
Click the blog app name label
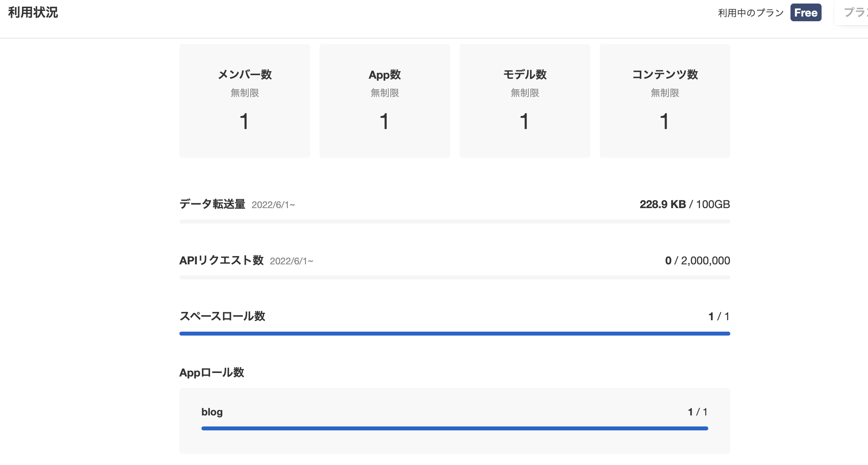[212, 412]
